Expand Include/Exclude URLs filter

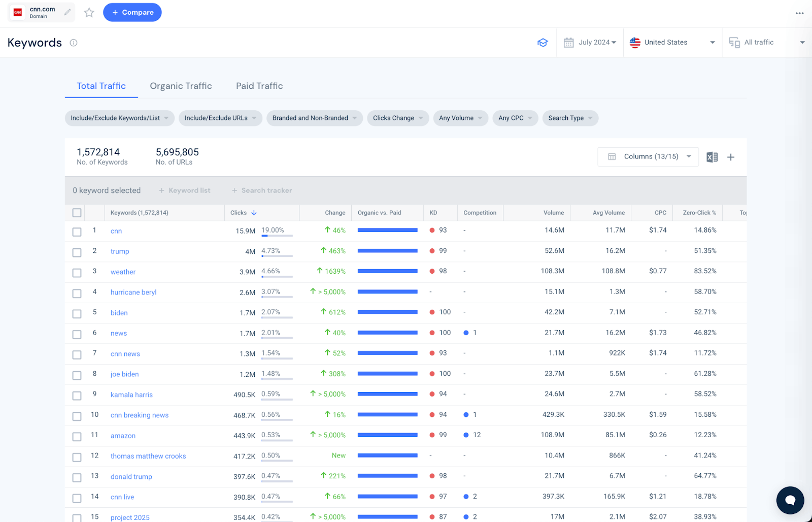point(221,118)
